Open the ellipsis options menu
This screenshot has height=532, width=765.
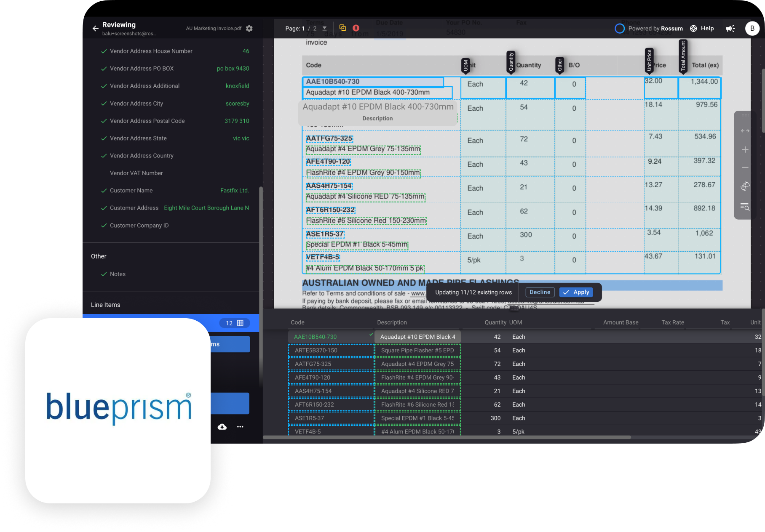(x=240, y=426)
